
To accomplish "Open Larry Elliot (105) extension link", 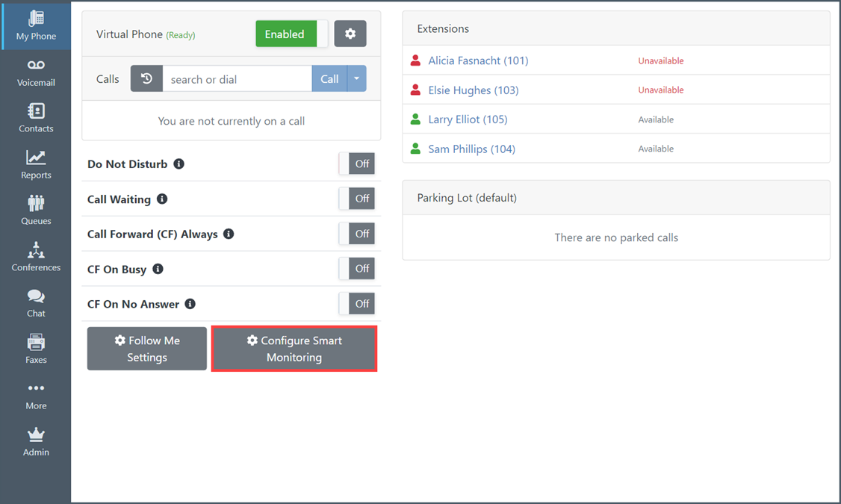I will [468, 119].
